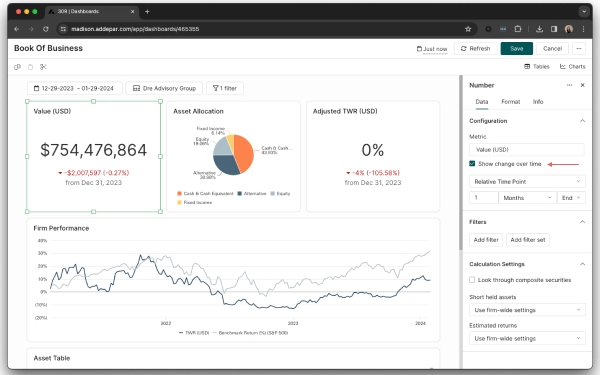Open browser downloads icon
Viewport: 600px width, 375px height.
[x=539, y=29]
